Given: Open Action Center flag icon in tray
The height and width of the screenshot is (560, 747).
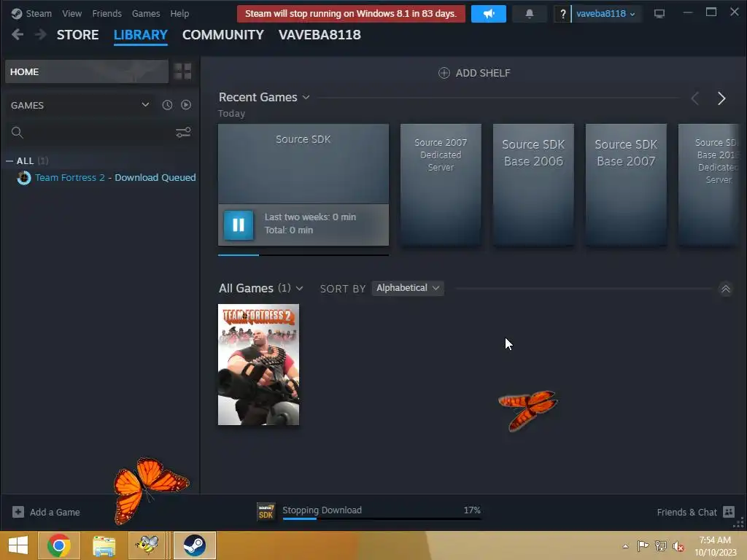Looking at the screenshot, I should coord(643,545).
